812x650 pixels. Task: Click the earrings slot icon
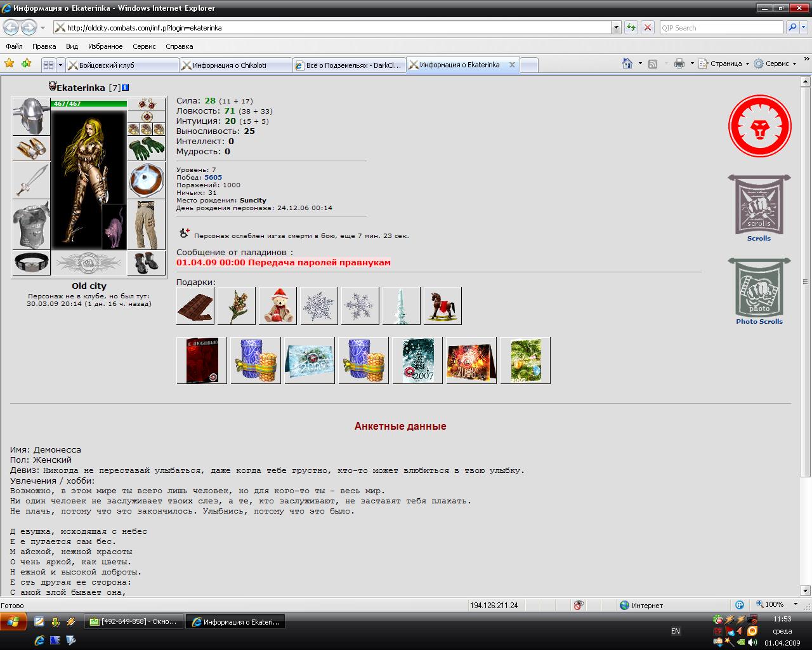pyautogui.click(x=147, y=104)
